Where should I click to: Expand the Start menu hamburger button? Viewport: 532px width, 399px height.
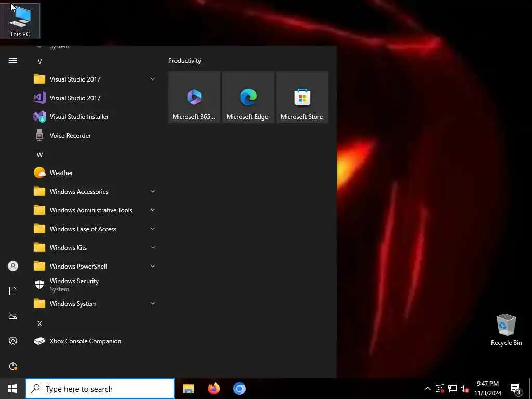click(x=13, y=61)
